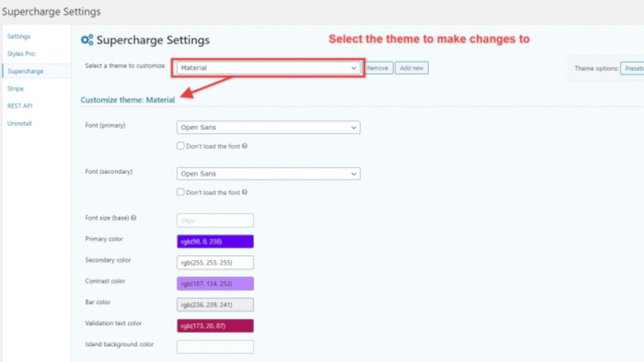Open the Settings sidebar item
Screen dimensions: 644x362
(19, 36)
